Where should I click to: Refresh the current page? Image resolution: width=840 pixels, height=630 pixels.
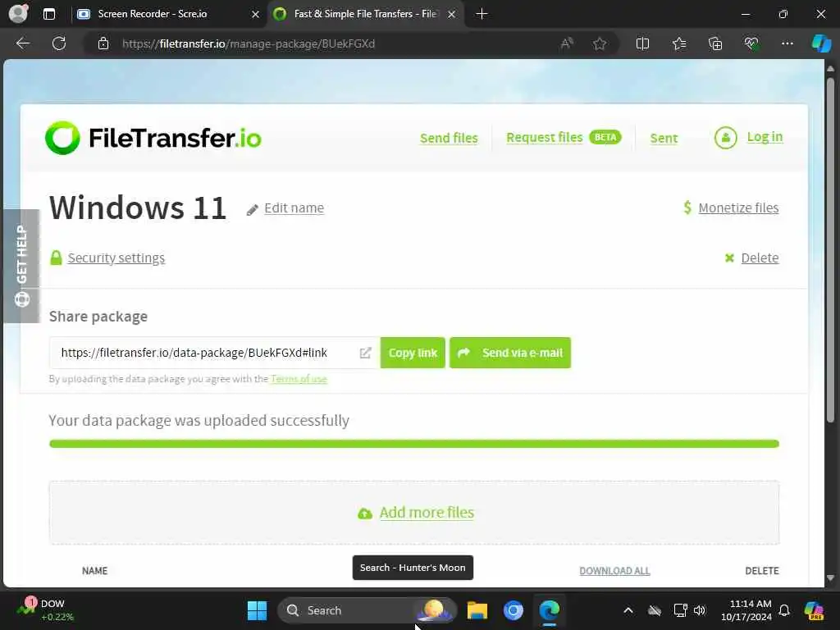pos(59,43)
